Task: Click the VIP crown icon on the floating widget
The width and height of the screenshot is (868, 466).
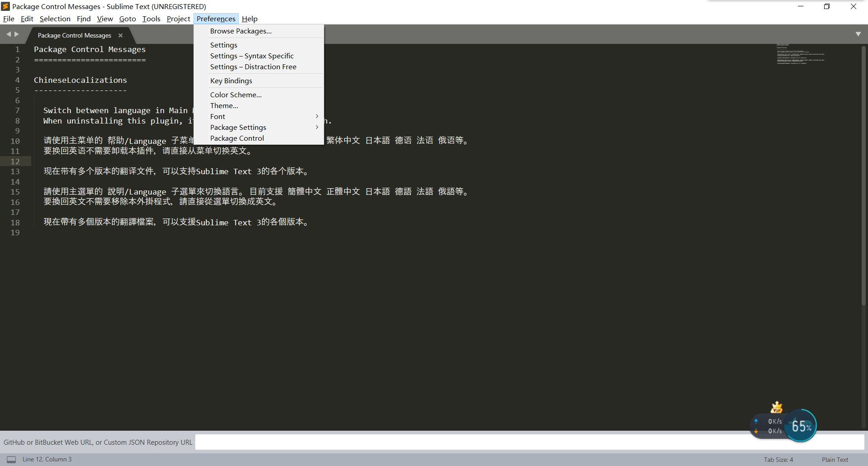Action: (777, 407)
